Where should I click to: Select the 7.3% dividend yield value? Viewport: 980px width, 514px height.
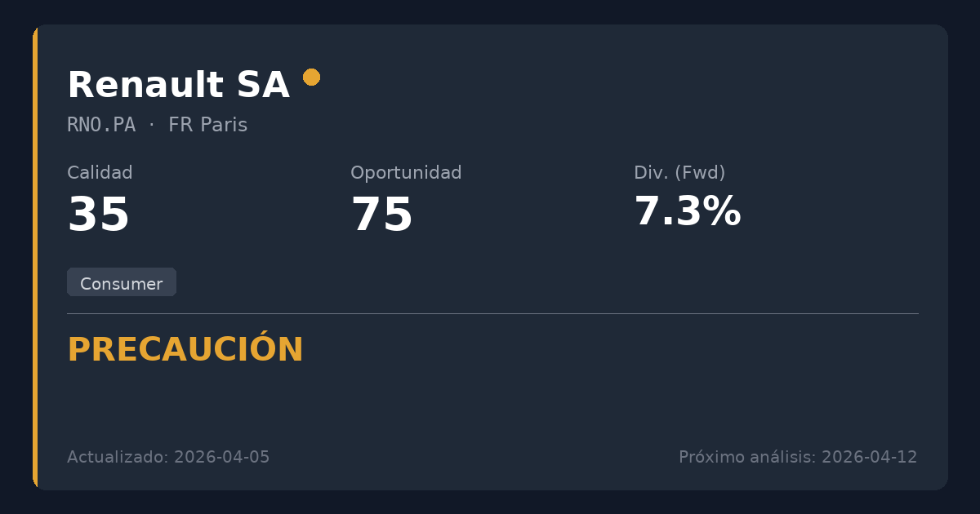[688, 212]
